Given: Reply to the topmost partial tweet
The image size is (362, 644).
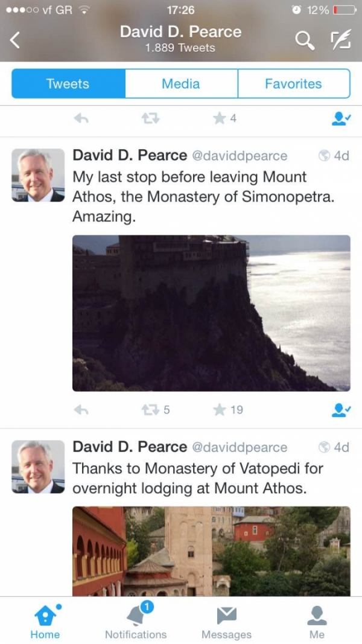Looking at the screenshot, I should [x=81, y=119].
